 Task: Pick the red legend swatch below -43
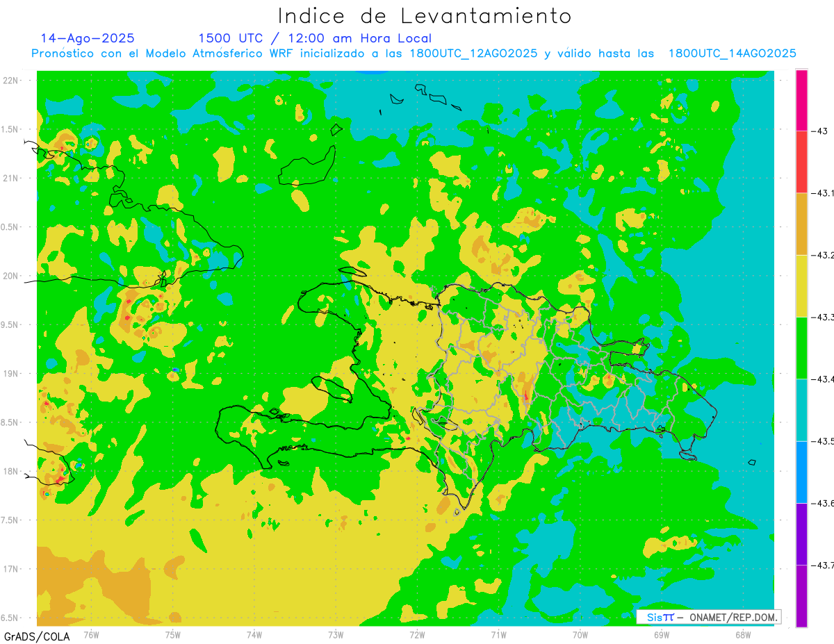click(801, 162)
